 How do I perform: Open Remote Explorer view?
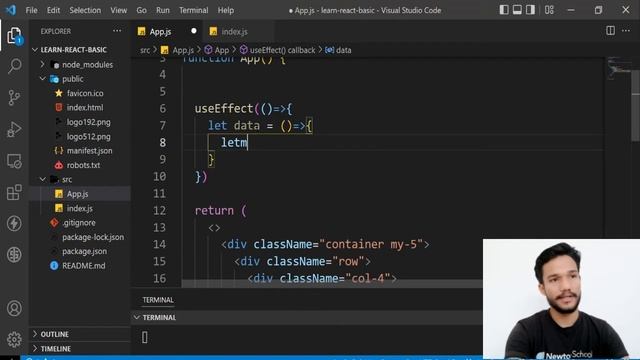(x=14, y=161)
